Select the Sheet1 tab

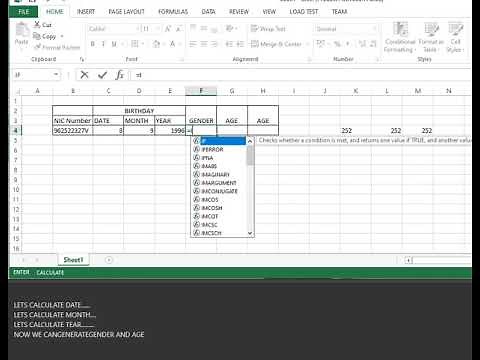point(73,260)
